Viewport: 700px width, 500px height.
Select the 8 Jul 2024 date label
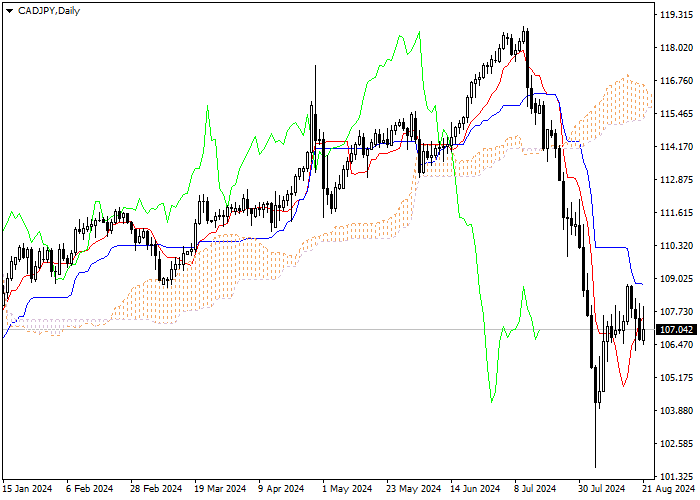coord(535,489)
